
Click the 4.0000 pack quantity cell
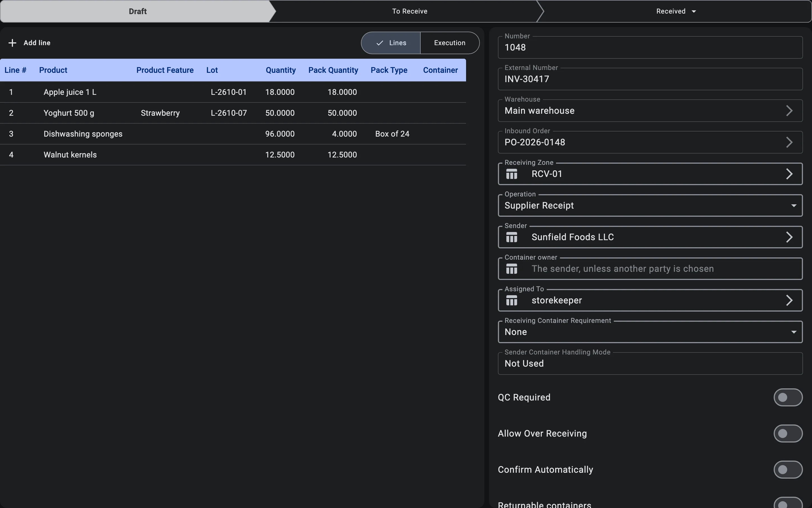click(344, 134)
